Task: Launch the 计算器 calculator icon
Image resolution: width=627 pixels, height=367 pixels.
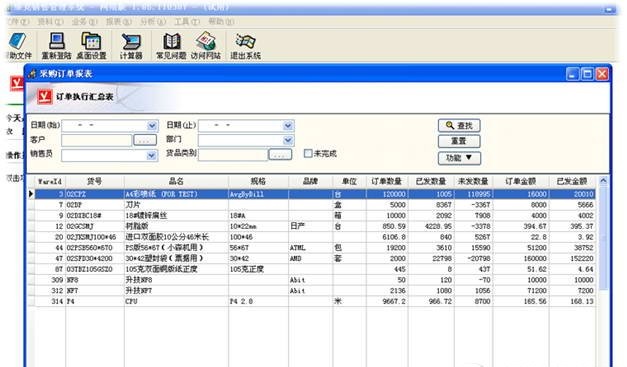Action: tap(131, 46)
